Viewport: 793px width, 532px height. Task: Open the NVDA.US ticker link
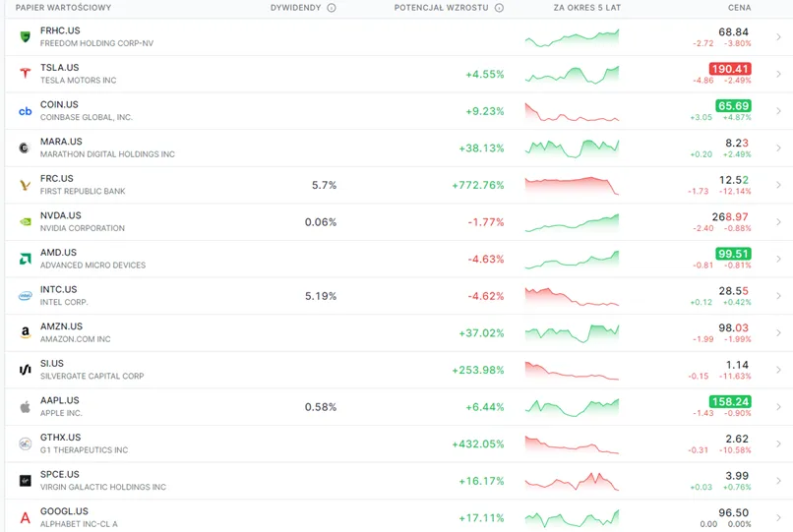coord(61,215)
